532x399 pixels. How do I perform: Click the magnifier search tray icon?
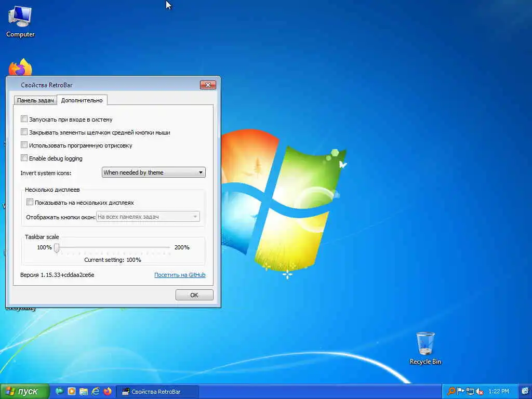pos(451,392)
